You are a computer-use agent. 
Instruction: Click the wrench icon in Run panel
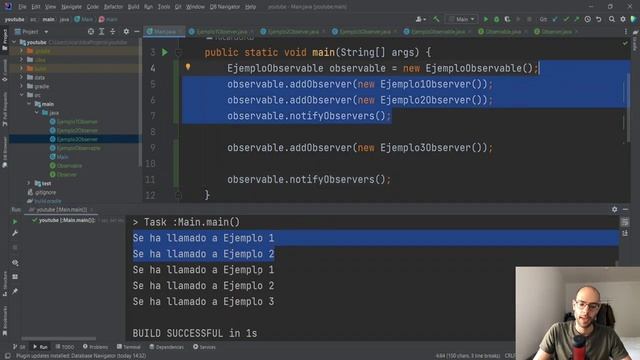coord(15,233)
